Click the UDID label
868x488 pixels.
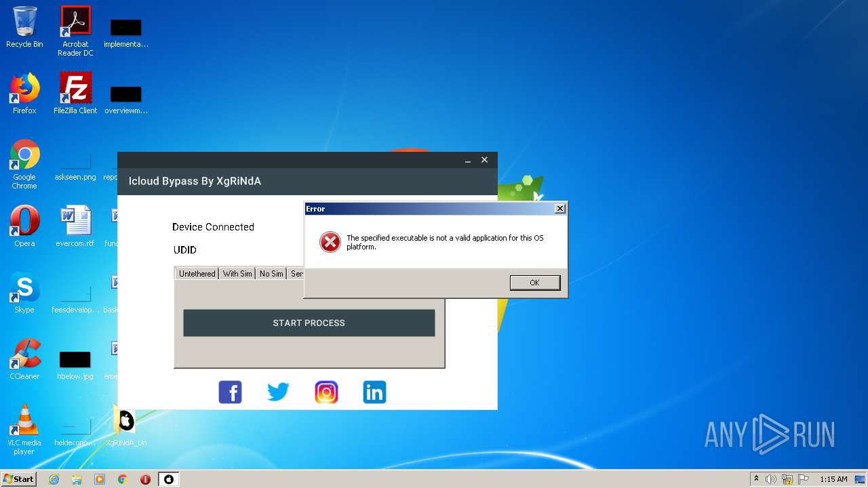(185, 250)
